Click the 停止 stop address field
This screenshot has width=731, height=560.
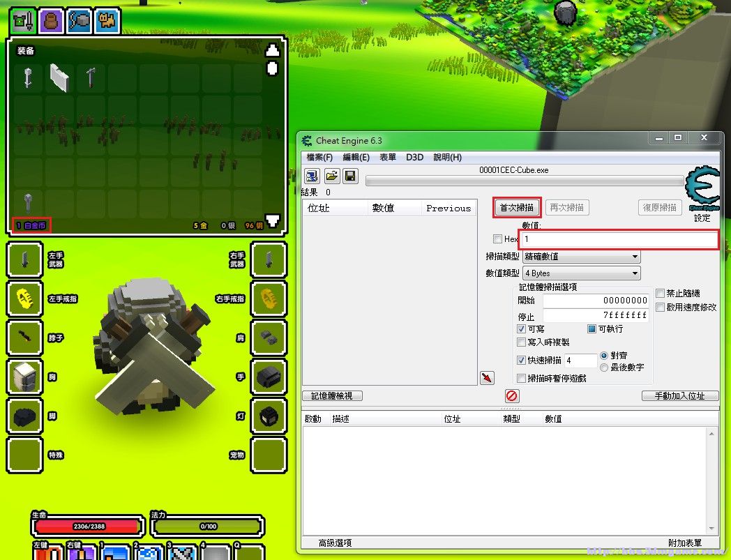click(596, 316)
